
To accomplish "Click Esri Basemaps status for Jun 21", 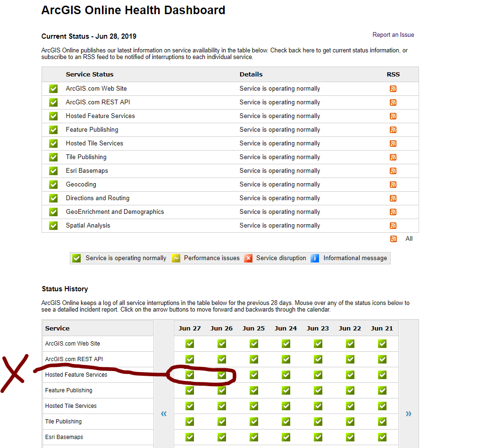I will [382, 437].
